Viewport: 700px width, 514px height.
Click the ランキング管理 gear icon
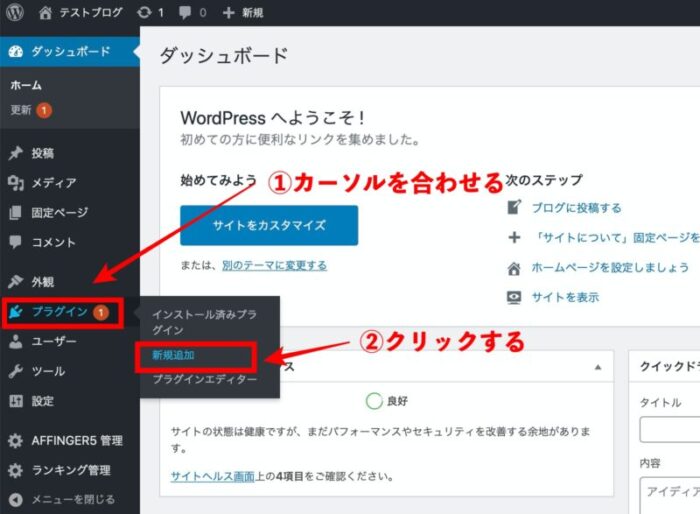(16, 470)
